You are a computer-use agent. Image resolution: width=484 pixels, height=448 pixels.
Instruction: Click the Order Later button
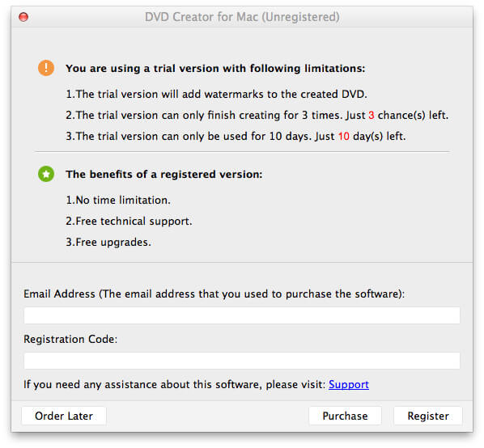coord(64,416)
